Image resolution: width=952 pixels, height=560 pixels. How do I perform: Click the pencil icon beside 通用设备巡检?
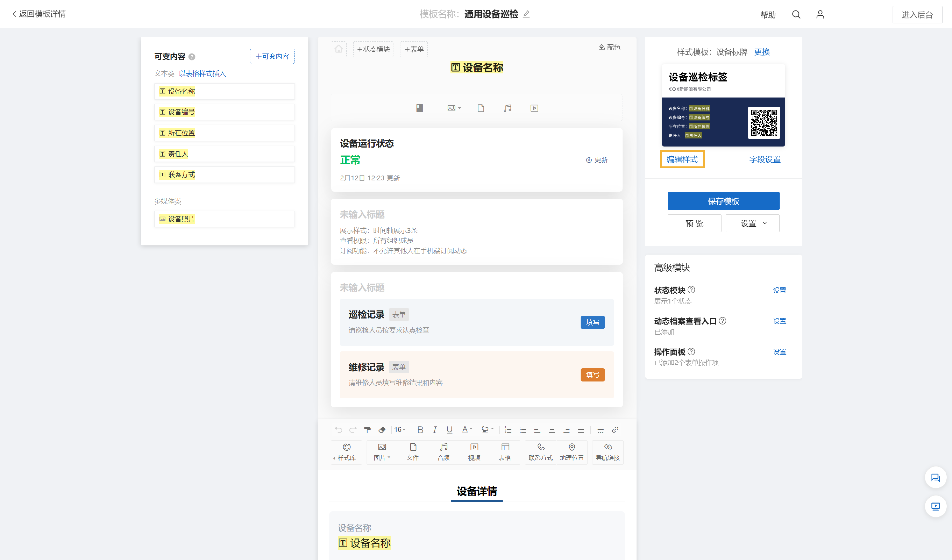[526, 14]
